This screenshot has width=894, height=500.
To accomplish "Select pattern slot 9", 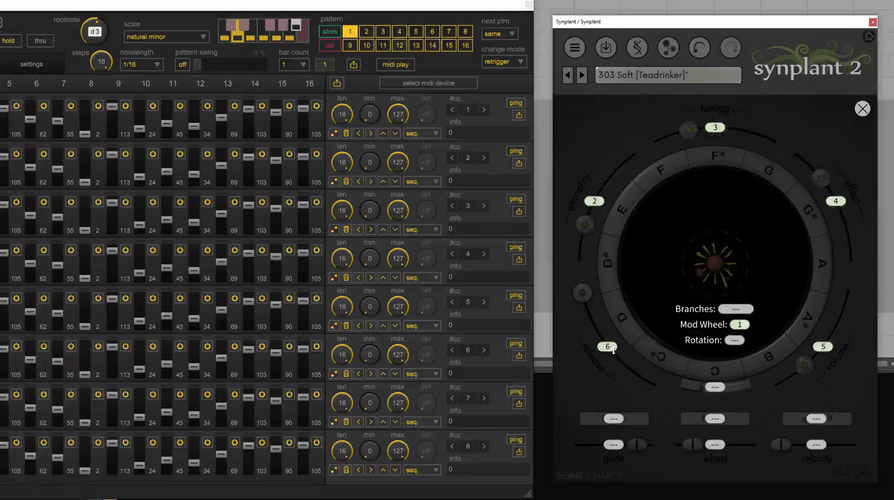I will [350, 46].
